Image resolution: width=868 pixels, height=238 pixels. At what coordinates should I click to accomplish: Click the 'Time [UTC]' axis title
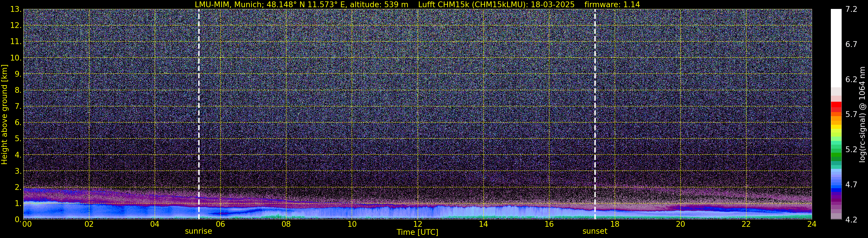point(417,232)
